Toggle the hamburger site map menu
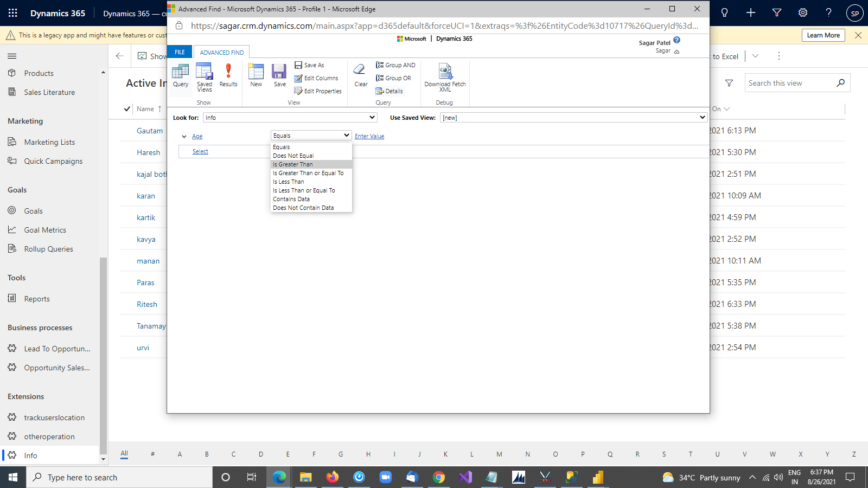The image size is (868, 488). click(12, 56)
